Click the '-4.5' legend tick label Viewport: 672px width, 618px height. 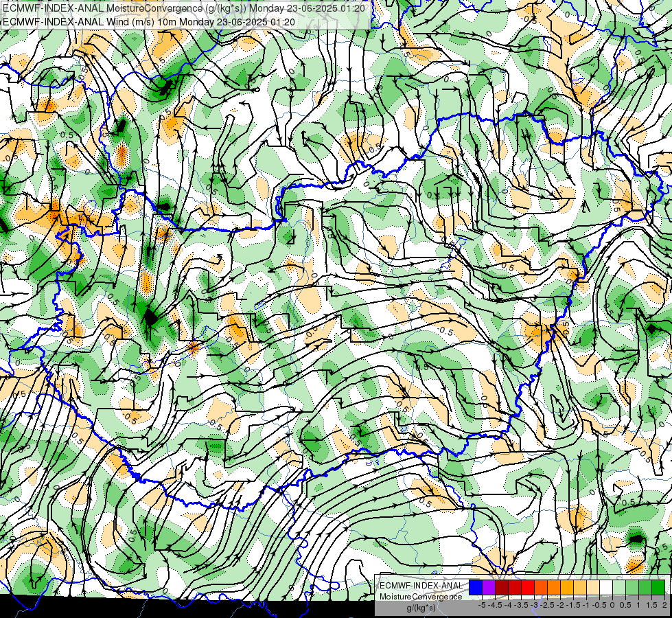click(495, 605)
